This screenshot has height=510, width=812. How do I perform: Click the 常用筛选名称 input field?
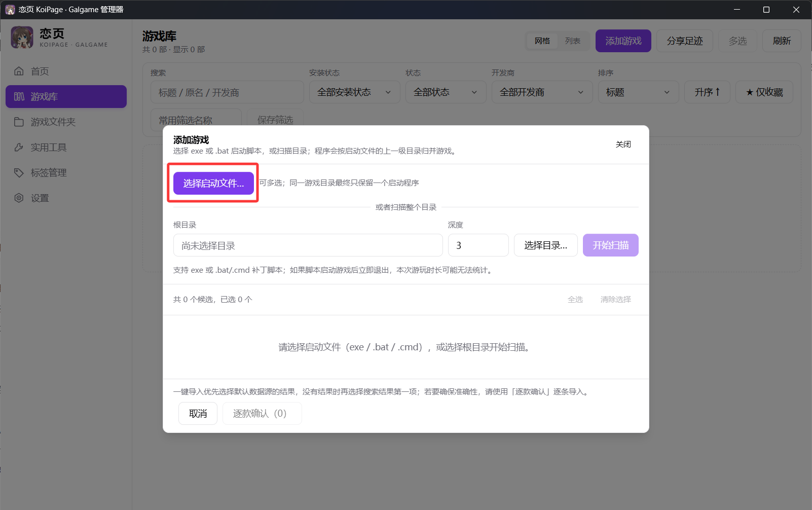[x=196, y=120]
